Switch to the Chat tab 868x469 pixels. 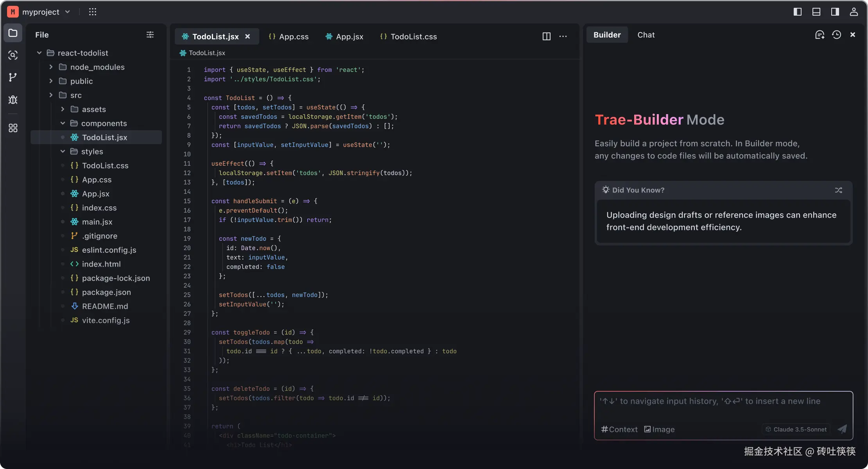coord(646,35)
